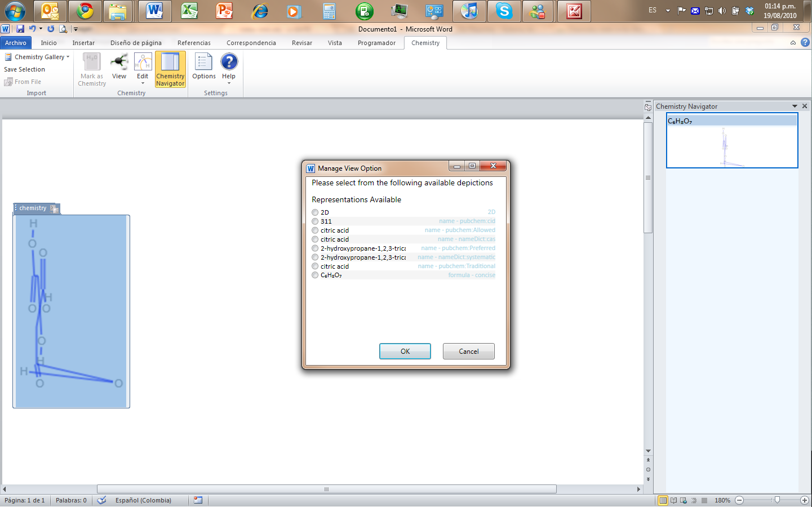Open the View chemistry tool
812x507 pixels.
[x=119, y=67]
